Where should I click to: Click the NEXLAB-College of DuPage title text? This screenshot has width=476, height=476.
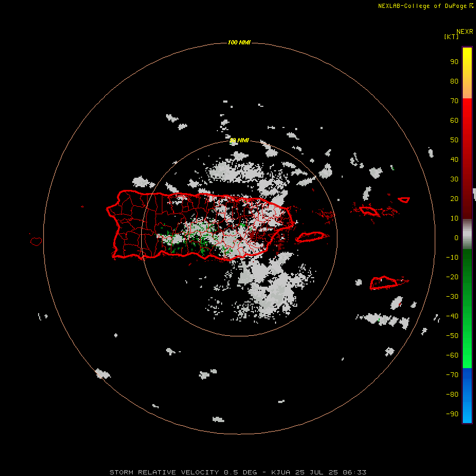click(422, 6)
